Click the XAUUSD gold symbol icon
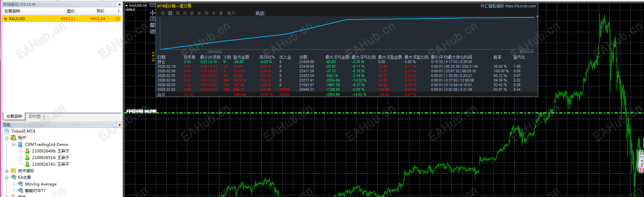644x197 pixels. tap(5, 19)
